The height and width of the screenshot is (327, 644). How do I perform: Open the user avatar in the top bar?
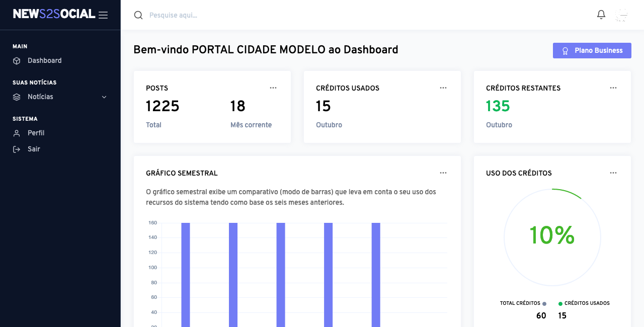point(621,15)
